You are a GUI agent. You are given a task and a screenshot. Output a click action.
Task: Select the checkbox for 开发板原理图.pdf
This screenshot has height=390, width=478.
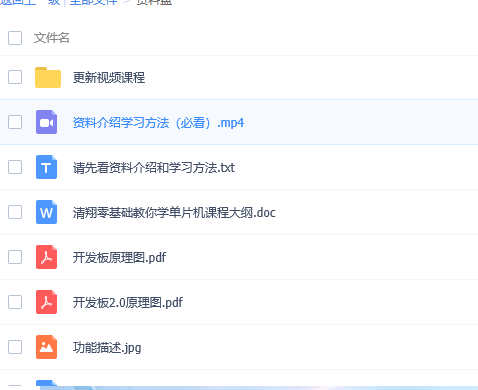(15, 257)
